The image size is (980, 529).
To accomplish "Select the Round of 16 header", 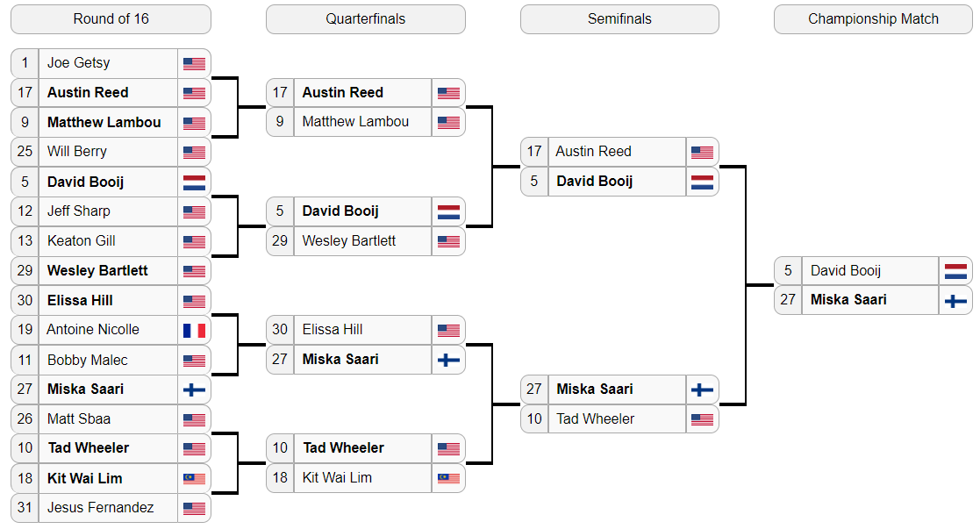I will click(111, 19).
